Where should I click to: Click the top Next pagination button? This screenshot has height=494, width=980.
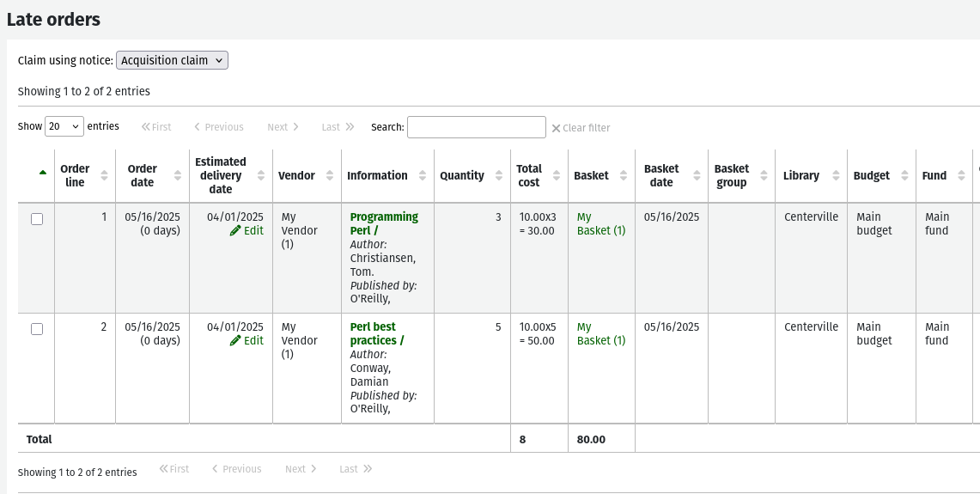[283, 127]
